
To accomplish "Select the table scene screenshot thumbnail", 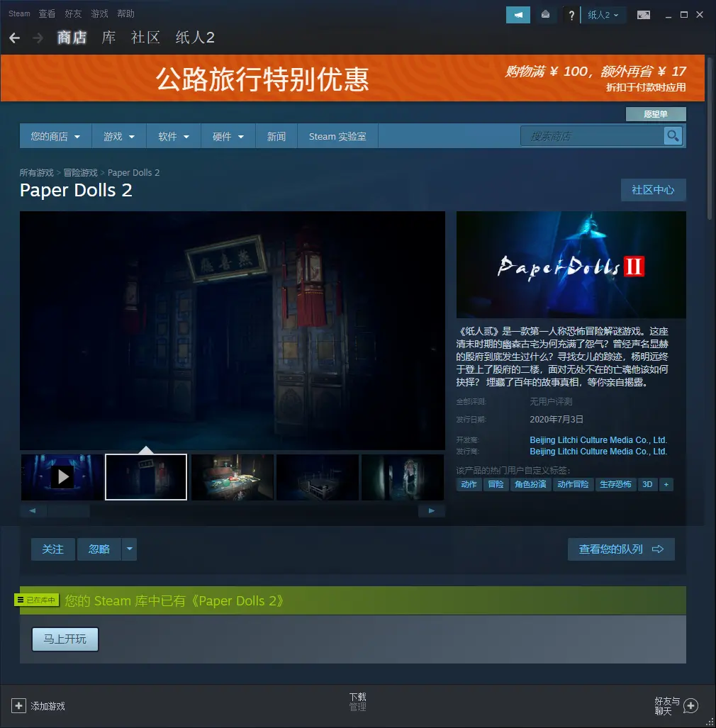I will pyautogui.click(x=232, y=477).
